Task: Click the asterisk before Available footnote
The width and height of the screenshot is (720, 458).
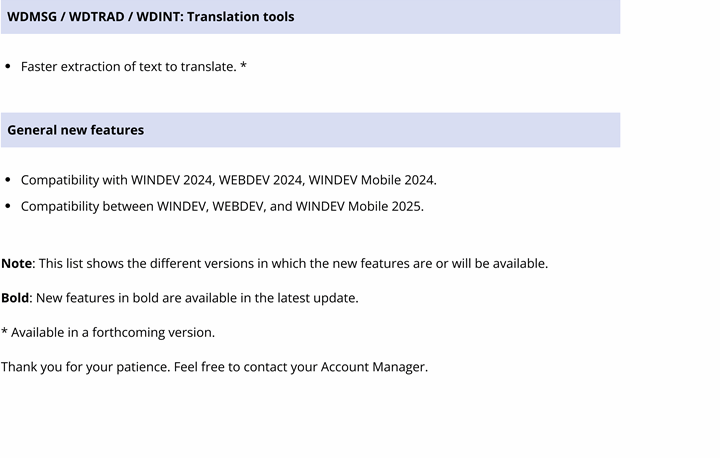Action: click(x=4, y=331)
